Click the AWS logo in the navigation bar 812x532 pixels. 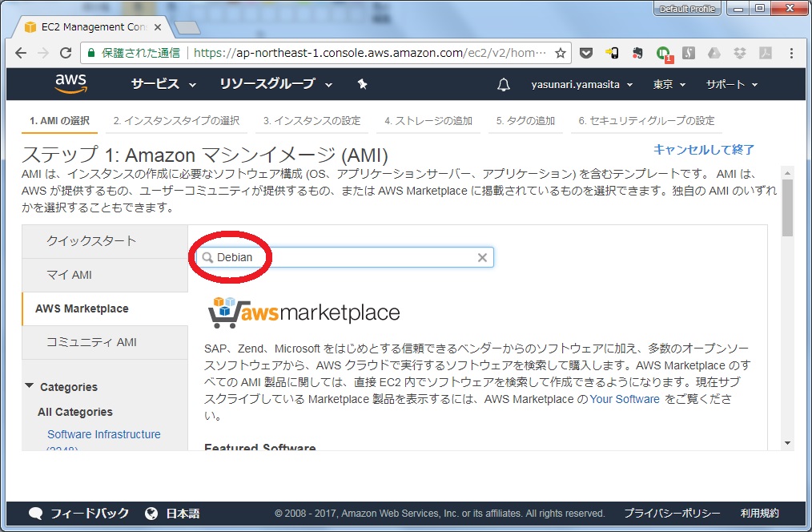point(71,83)
